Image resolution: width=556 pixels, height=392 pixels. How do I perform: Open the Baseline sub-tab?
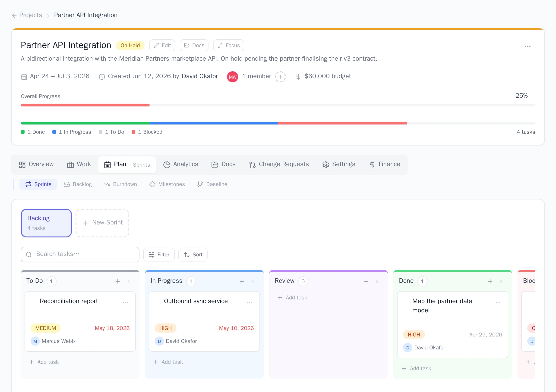click(212, 184)
